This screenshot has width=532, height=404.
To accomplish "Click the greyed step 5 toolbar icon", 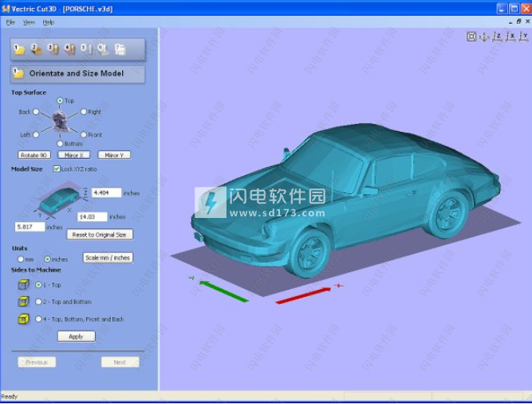I will pos(86,50).
